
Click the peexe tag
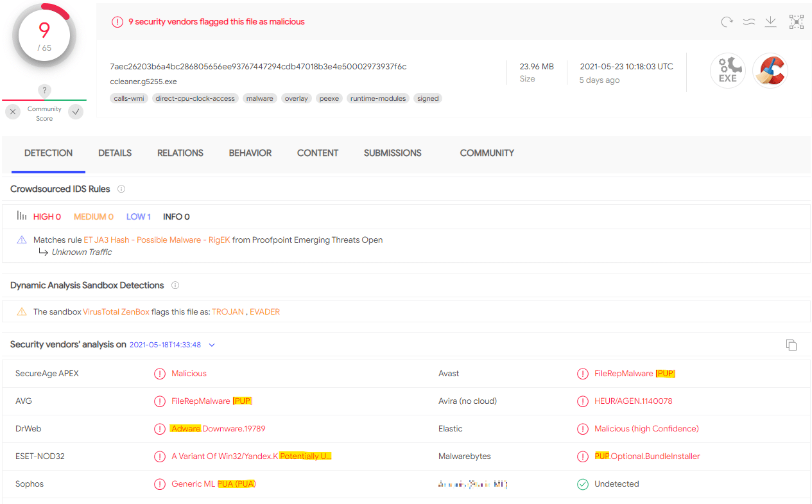pyautogui.click(x=329, y=98)
